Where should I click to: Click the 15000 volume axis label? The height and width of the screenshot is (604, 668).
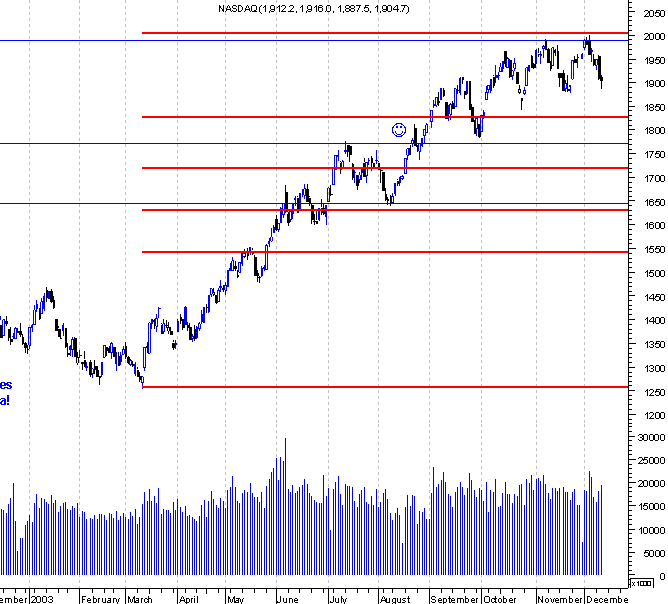(x=652, y=507)
